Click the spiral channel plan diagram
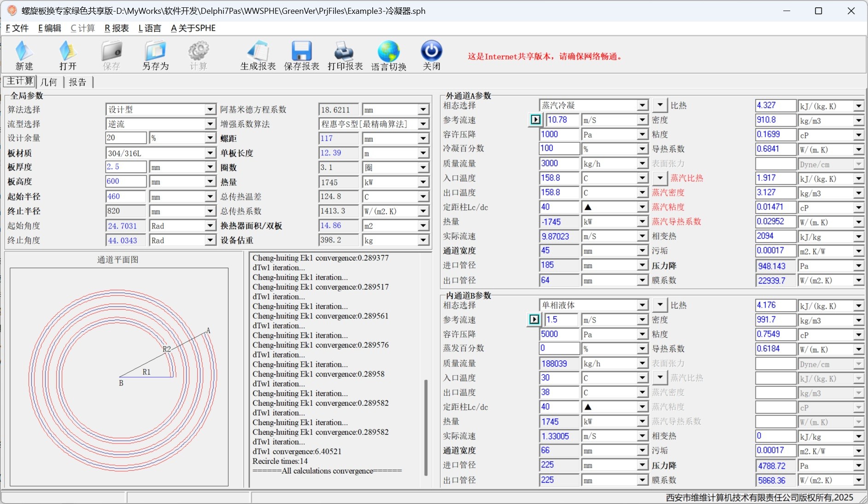This screenshot has width=868, height=504. 119,376
